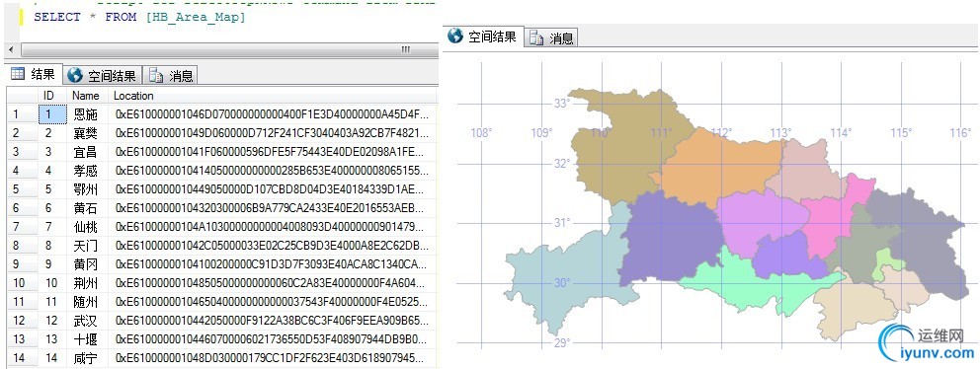The width and height of the screenshot is (980, 369).
Task: Click the highlighted ID cell in the 恩施 row
Action: pyautogui.click(x=52, y=114)
